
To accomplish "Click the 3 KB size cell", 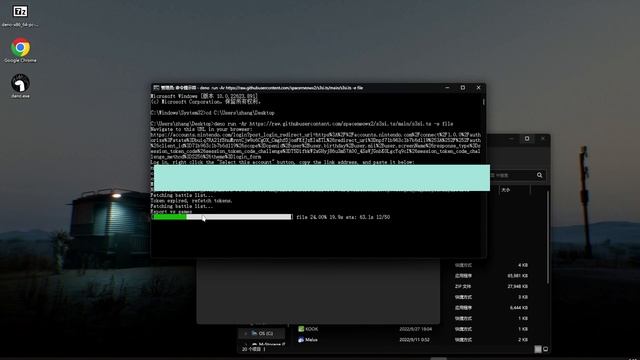I will (523, 297).
